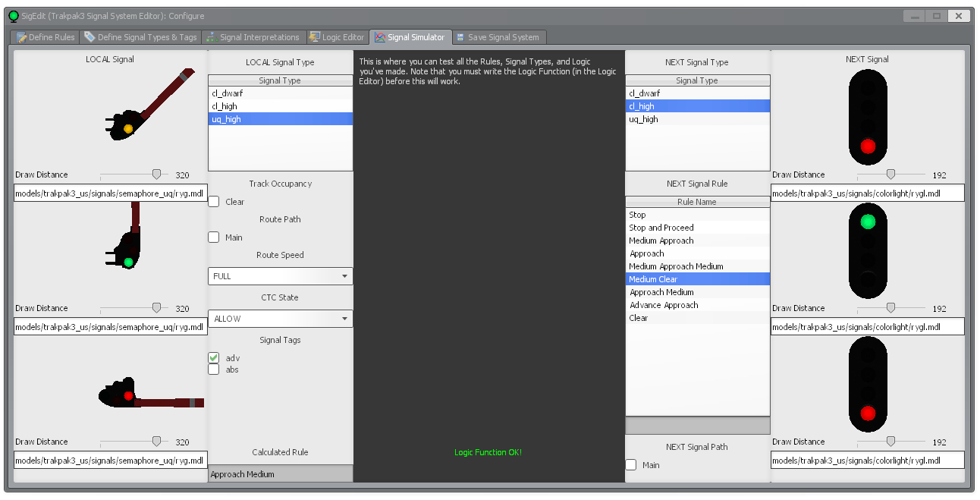Click the LOCAL Signal Type column header

coord(281,80)
